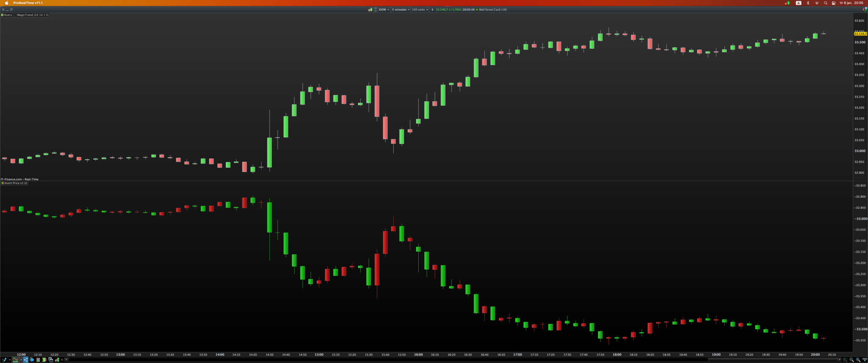Click the Koers price label
The width and height of the screenshot is (868, 363).
(8, 15)
